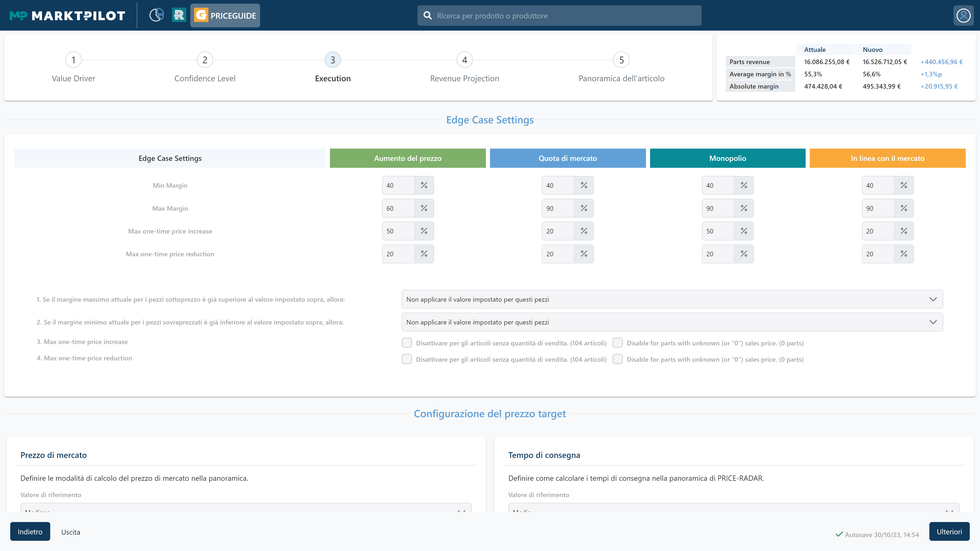Screen dimensions: 980x551
Task: Click percent icon of Min Margin, Quota di mercato
Action: point(584,185)
